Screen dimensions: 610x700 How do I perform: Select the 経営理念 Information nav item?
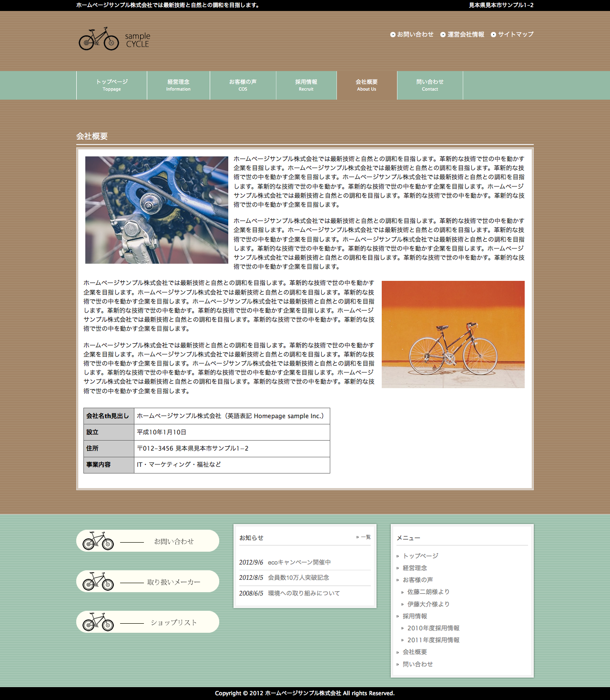click(x=178, y=85)
